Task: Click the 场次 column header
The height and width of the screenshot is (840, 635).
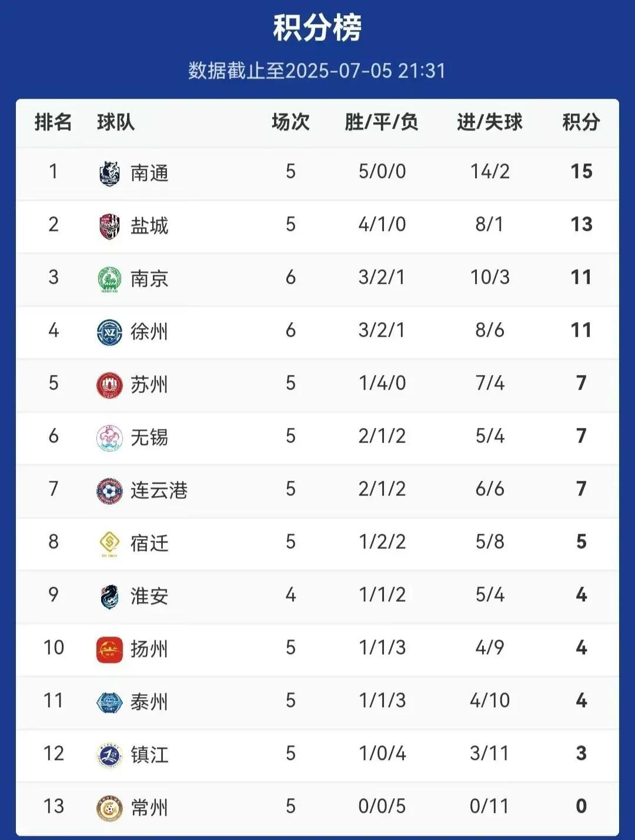Action: coord(290,122)
